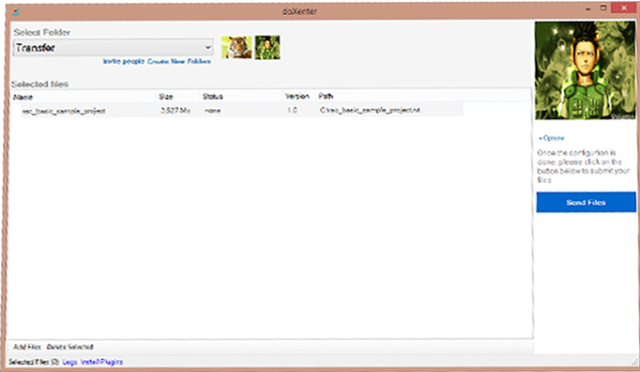
Task: Expand the Options section
Action: pyautogui.click(x=551, y=138)
